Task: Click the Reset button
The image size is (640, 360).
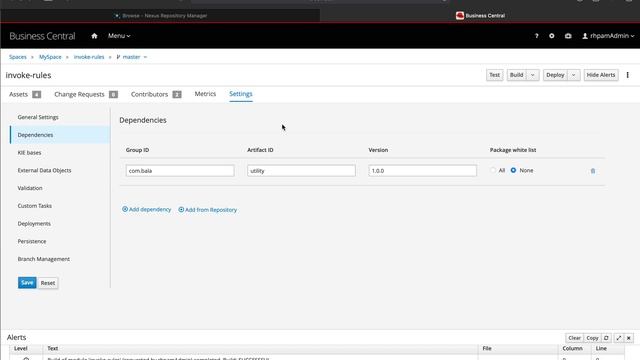Action: (x=48, y=283)
